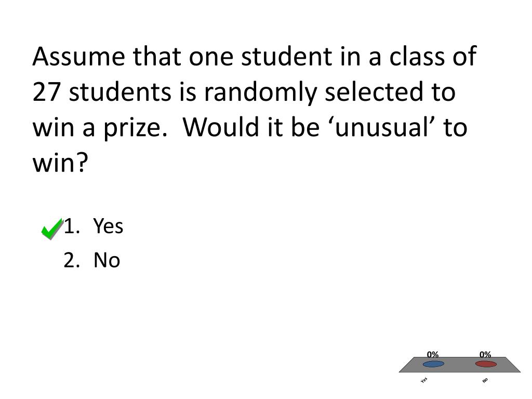The width and height of the screenshot is (532, 399).
Task: Select the blue oval in the chart
Action: coord(433,364)
